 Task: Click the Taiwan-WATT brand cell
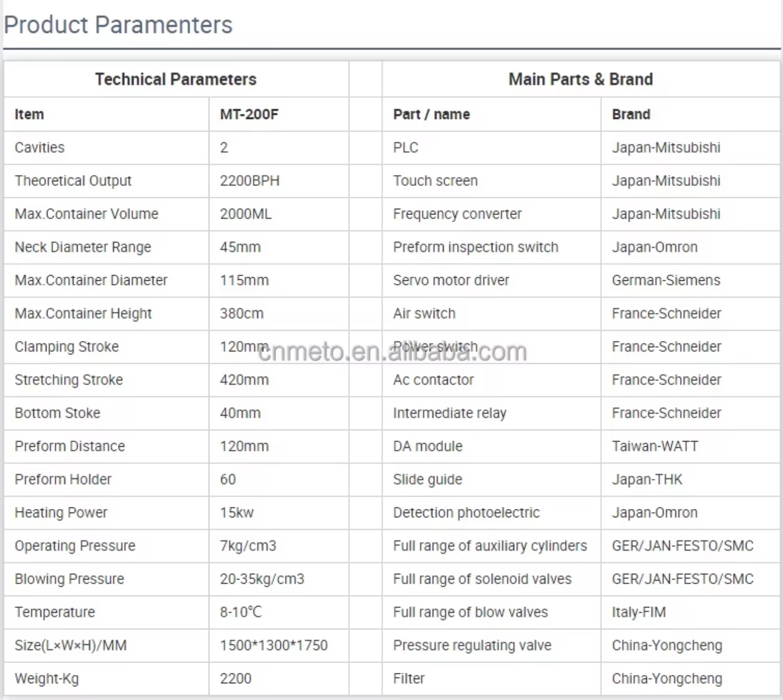691,446
